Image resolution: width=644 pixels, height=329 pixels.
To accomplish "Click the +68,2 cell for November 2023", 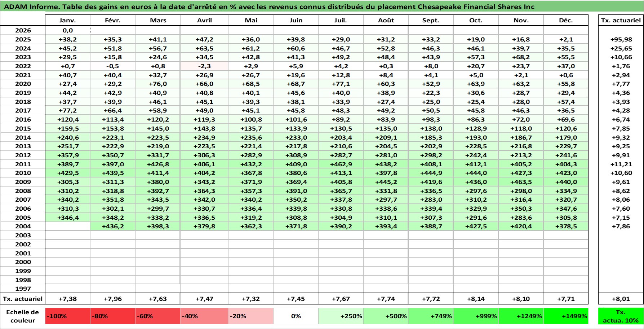I will pos(521,57).
